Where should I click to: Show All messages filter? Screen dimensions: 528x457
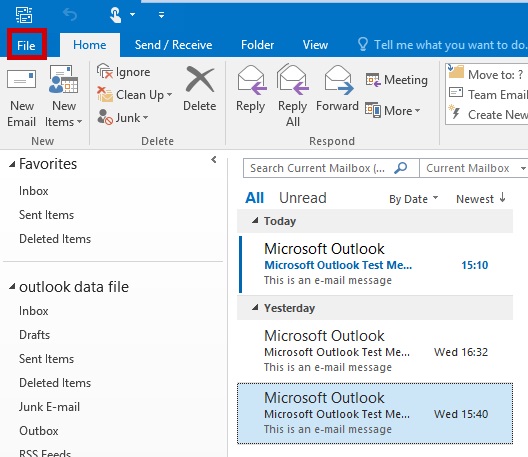coord(255,198)
